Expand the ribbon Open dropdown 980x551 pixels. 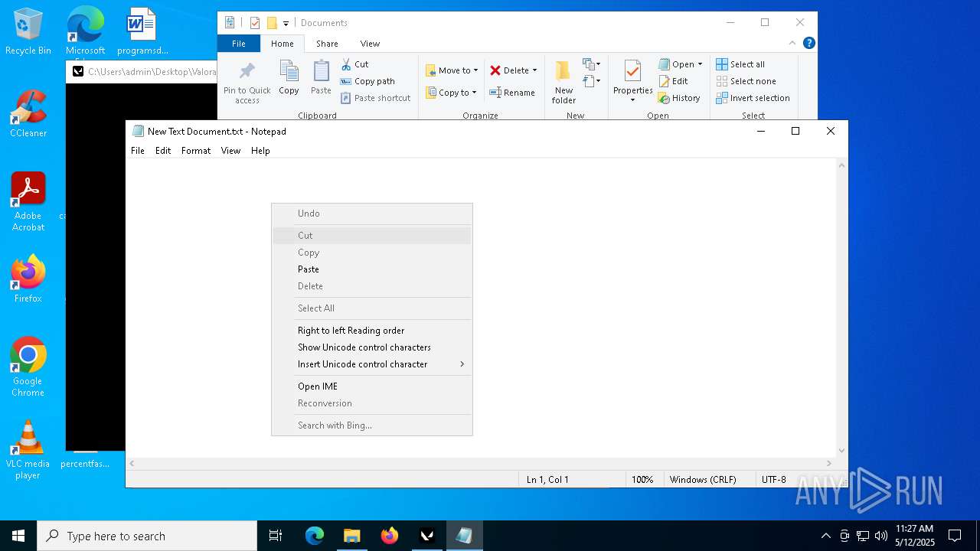[700, 64]
